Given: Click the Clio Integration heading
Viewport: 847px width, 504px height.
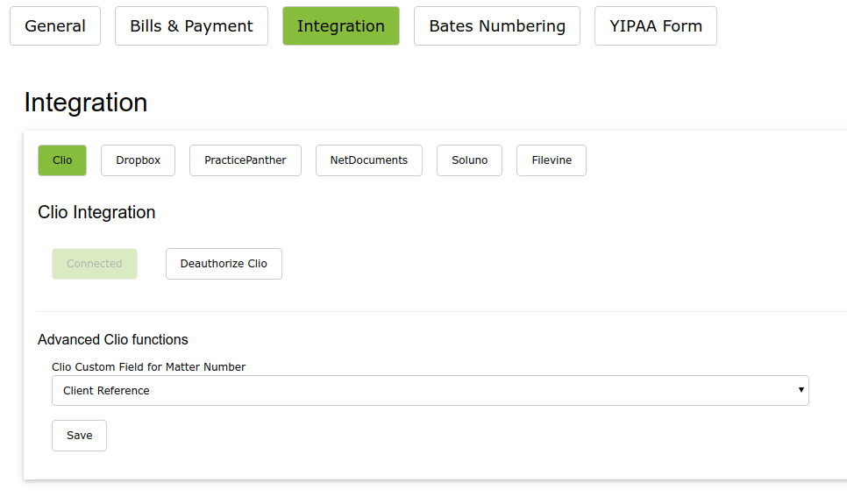Looking at the screenshot, I should [x=96, y=212].
